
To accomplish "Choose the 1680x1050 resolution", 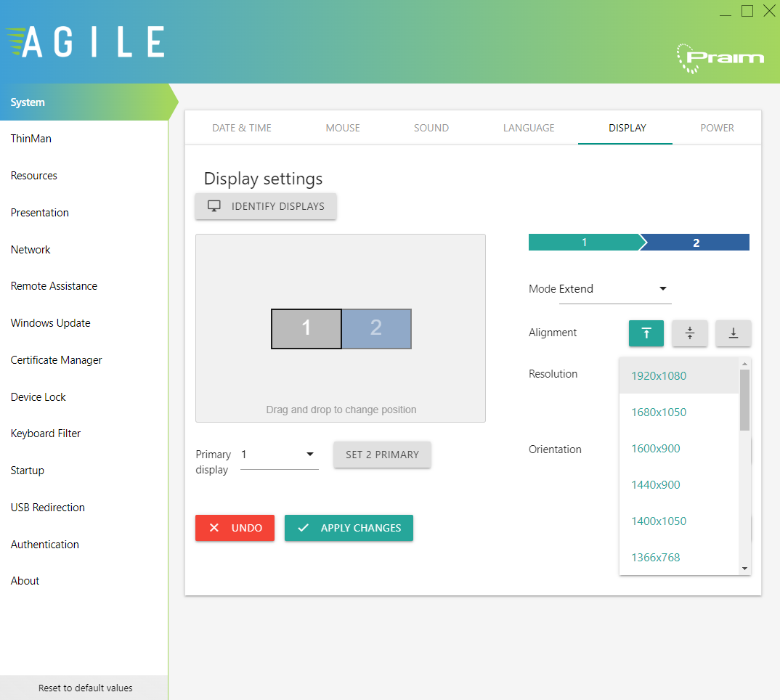I will 679,412.
